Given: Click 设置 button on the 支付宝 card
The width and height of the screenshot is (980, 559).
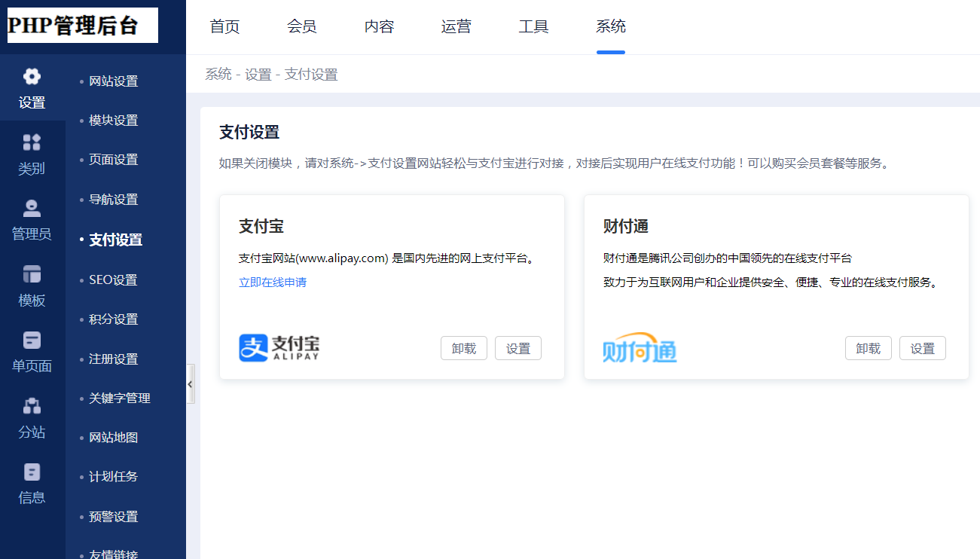Looking at the screenshot, I should tap(518, 348).
